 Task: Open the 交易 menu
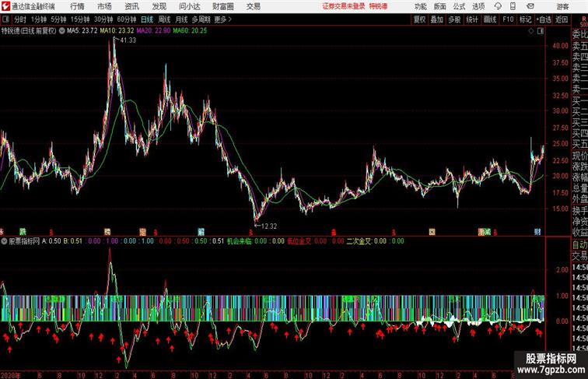point(254,6)
